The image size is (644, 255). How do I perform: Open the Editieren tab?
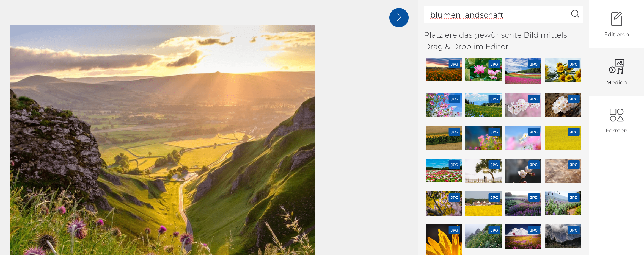(616, 24)
